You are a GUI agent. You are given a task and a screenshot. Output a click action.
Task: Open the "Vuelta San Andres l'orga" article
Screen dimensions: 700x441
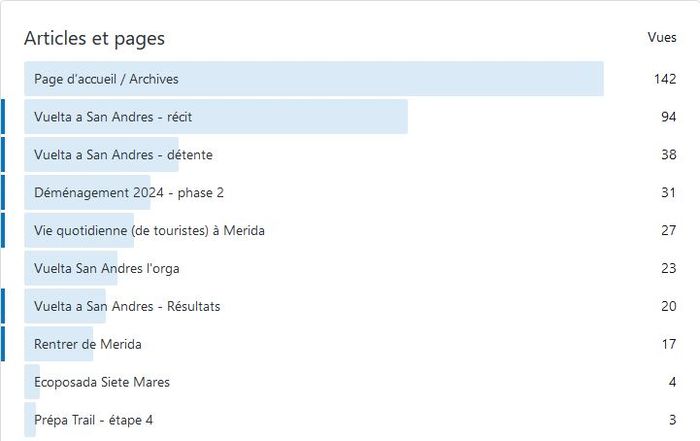click(107, 269)
